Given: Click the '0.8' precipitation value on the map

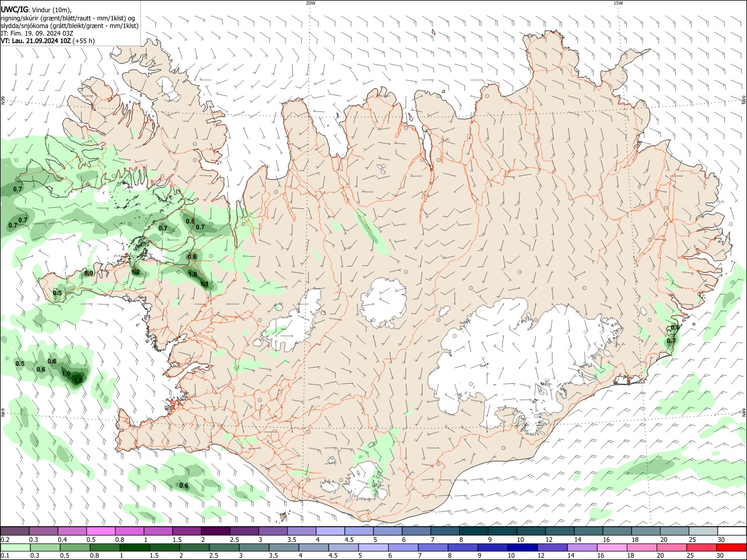Looking at the screenshot, I should coord(190,221).
